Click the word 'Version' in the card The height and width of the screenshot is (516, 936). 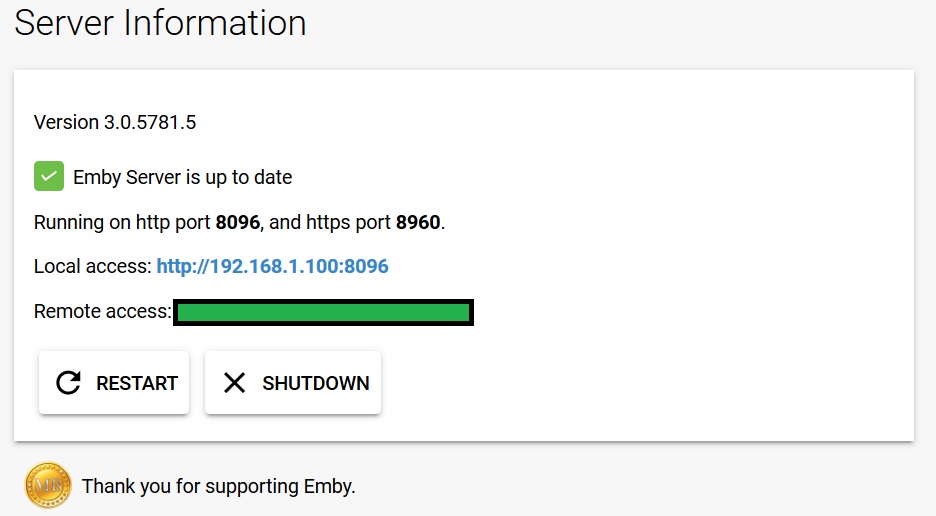tap(66, 123)
